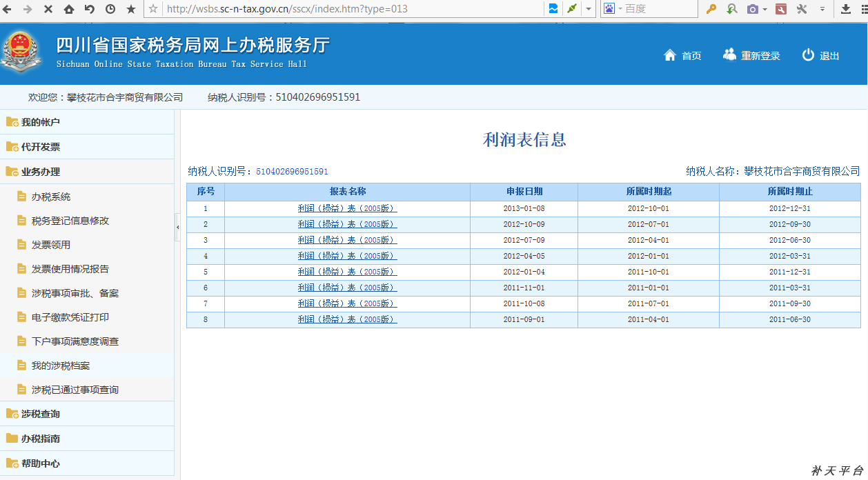Click the 报表名称 column header
This screenshot has width=868, height=480.
coord(347,192)
